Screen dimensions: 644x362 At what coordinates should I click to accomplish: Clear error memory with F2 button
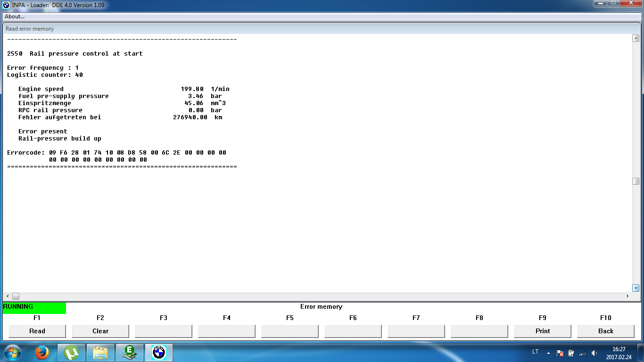100,331
